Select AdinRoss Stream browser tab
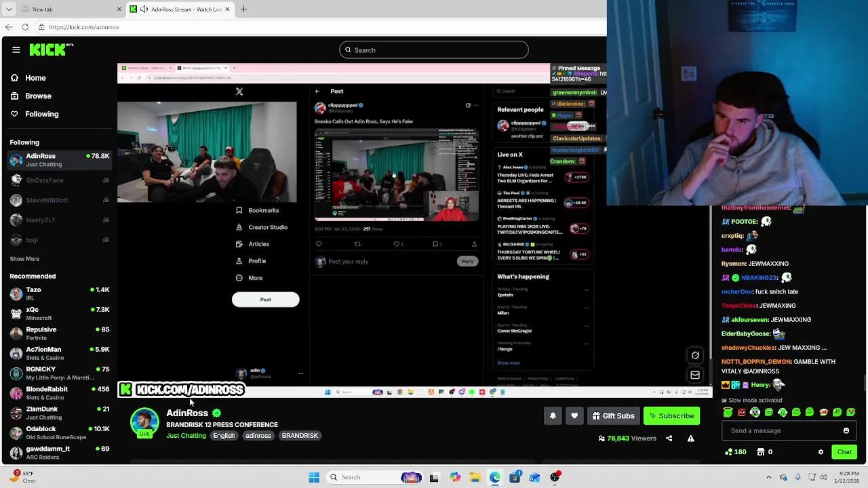Image resolution: width=868 pixels, height=488 pixels. (x=181, y=9)
